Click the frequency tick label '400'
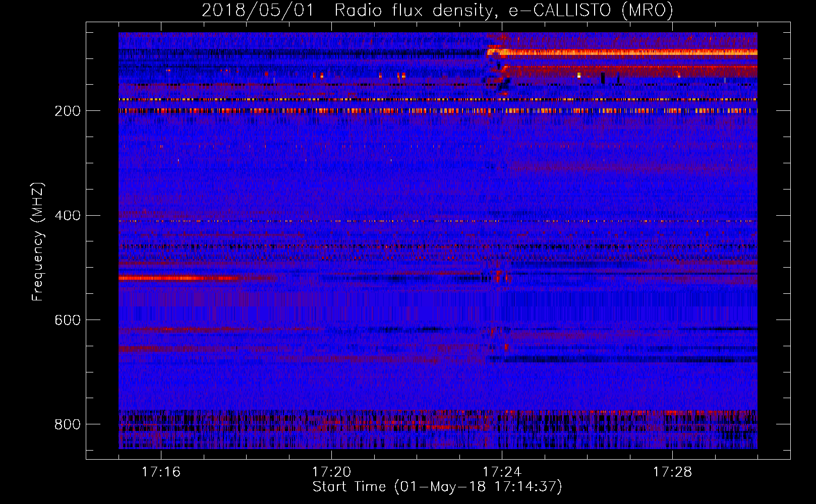Image resolution: width=816 pixels, height=504 pixels. point(68,216)
